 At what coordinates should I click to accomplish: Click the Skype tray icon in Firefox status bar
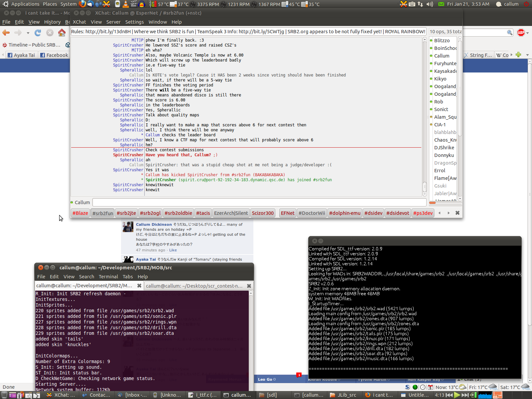(x=408, y=387)
